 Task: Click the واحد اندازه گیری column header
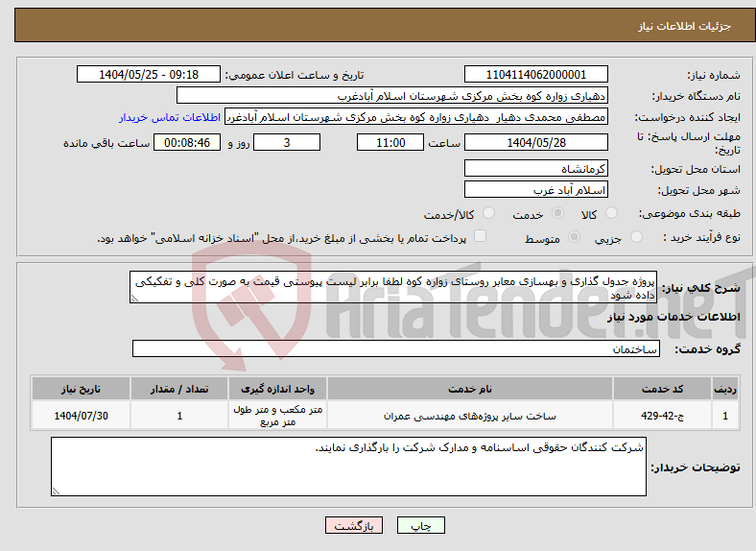(x=277, y=389)
